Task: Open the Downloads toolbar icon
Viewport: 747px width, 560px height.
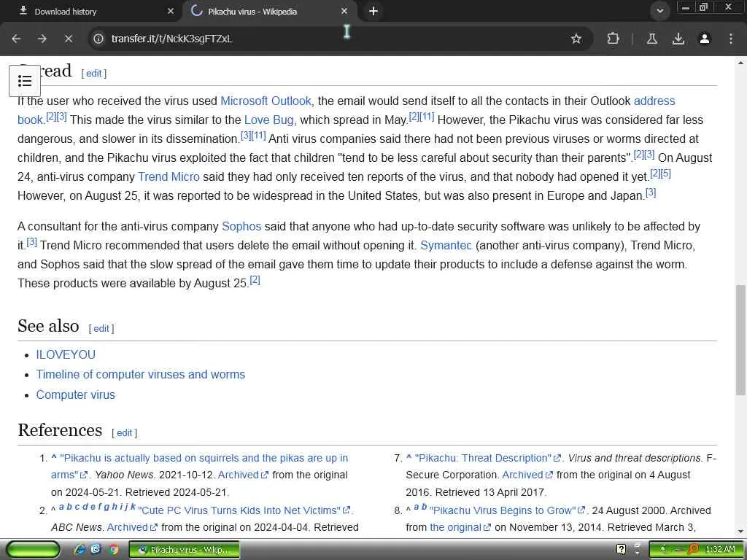Action: point(678,39)
